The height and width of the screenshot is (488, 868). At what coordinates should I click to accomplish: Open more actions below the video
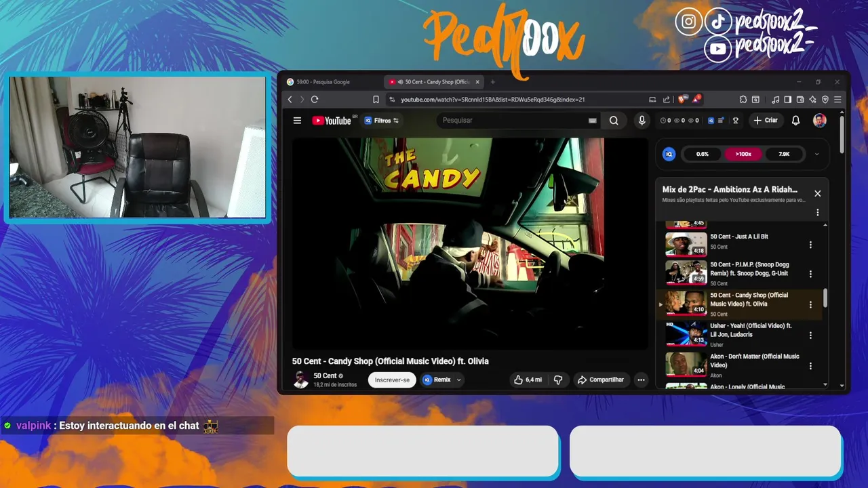point(641,380)
